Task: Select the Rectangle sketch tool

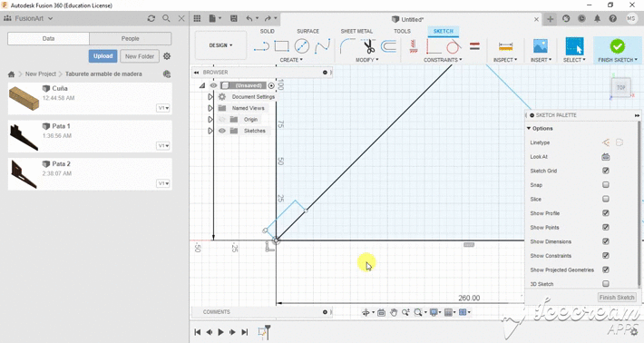Action: click(281, 46)
